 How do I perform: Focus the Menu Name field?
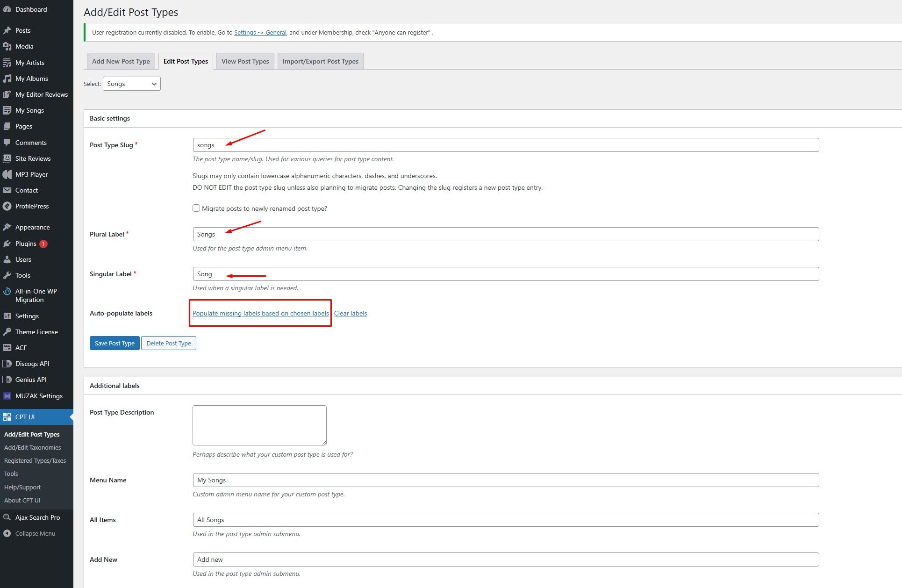[x=506, y=480]
